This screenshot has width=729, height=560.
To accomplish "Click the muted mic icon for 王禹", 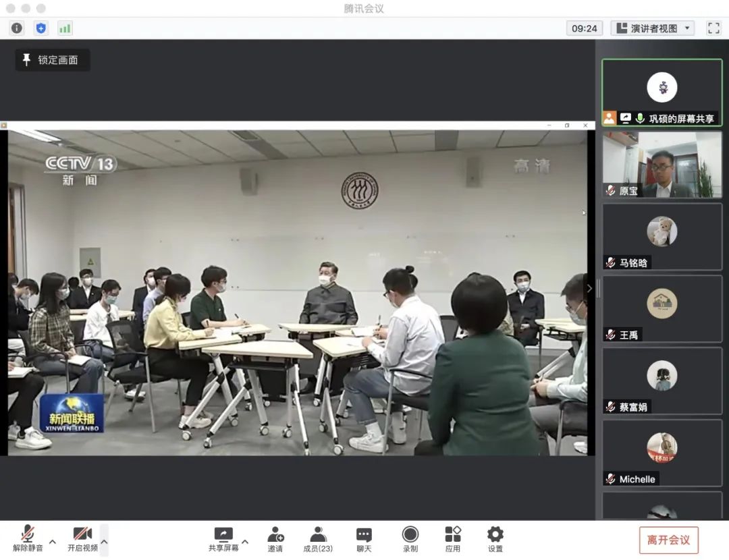I will point(611,335).
